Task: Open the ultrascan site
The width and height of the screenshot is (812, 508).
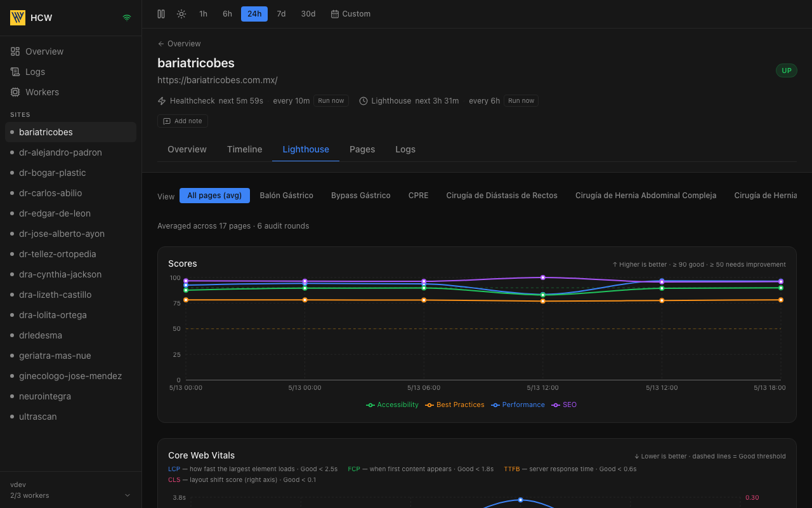Action: pyautogui.click(x=70, y=417)
